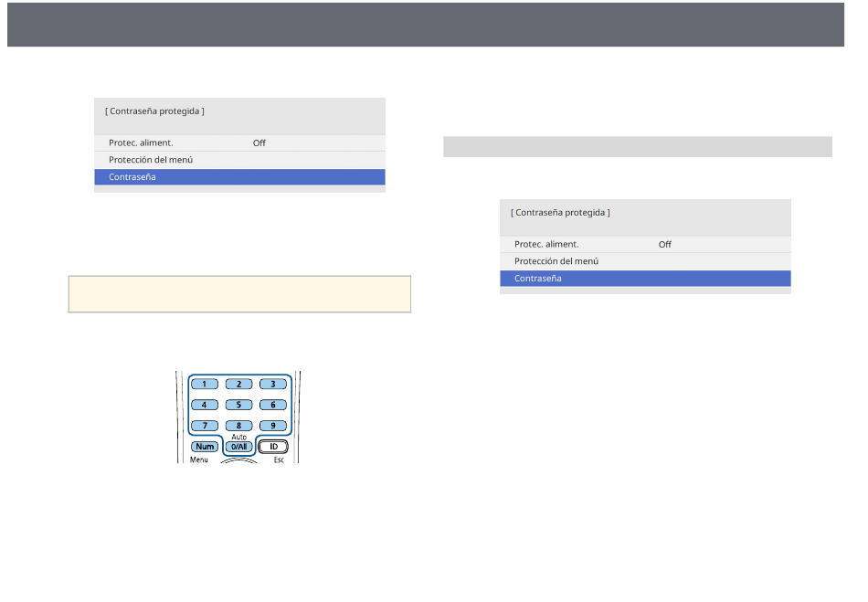Tap the 1 key on the remote keypad
868x602 pixels.
coord(205,384)
